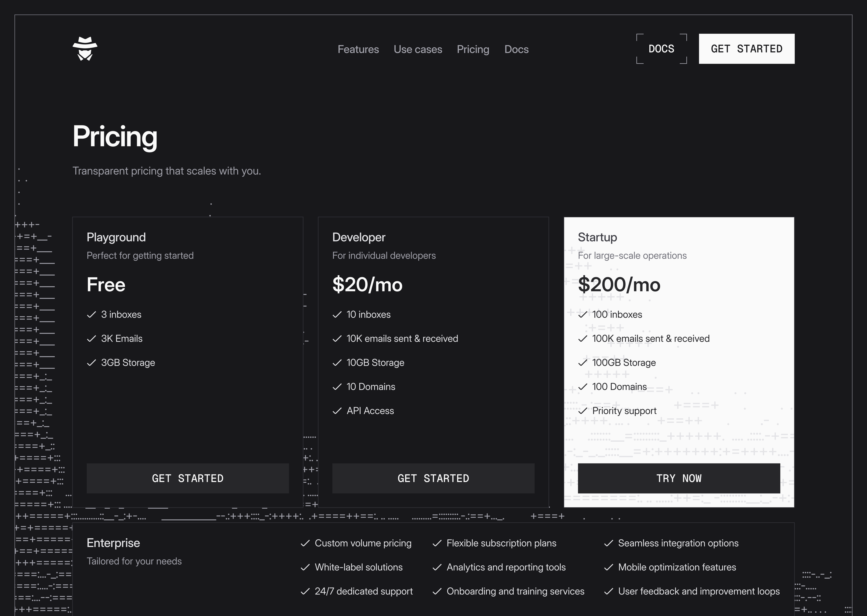Viewport: 867px width, 616px height.
Task: Click checkmark next to 10GB Storage
Action: coord(337,363)
